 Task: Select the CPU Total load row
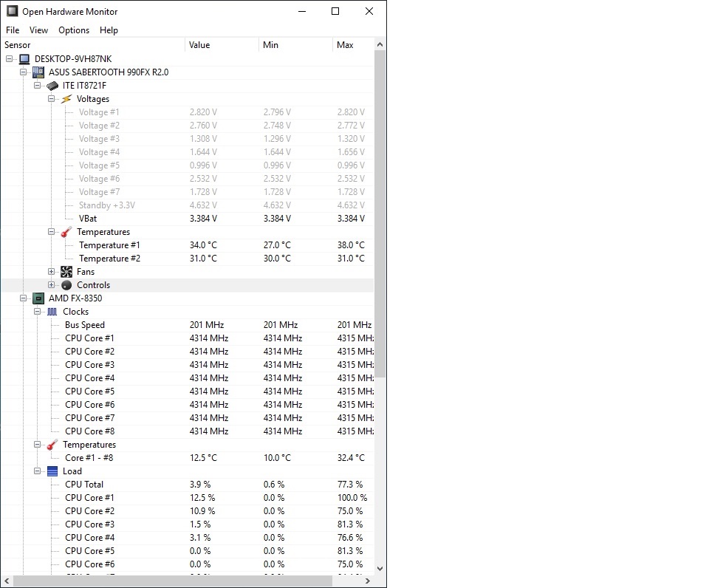pyautogui.click(x=187, y=485)
